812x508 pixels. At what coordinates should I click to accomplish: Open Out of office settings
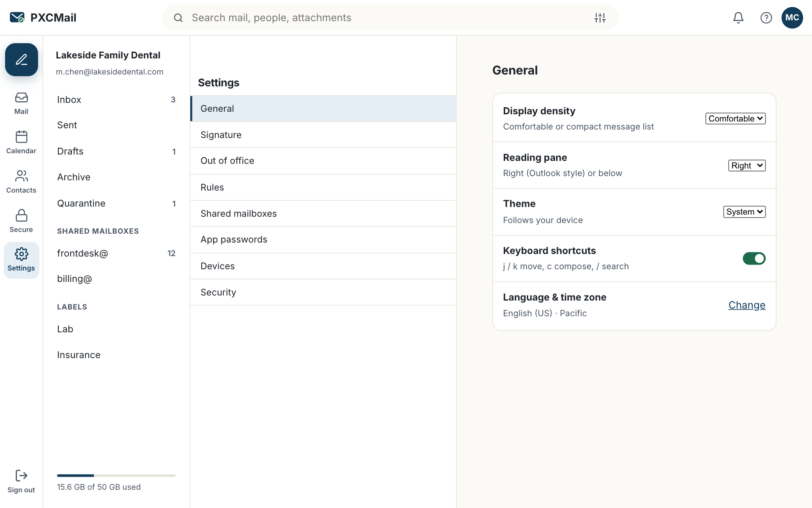(x=323, y=161)
